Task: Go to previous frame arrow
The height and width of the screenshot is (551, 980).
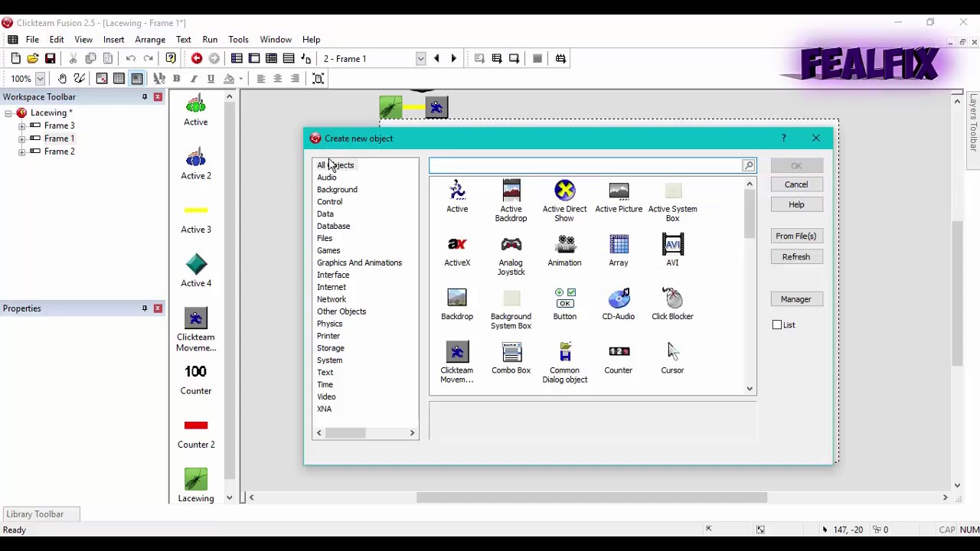Action: pos(436,58)
